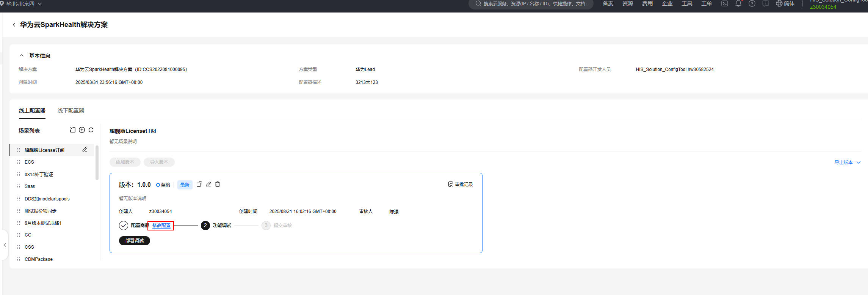Switch to the 线下配置器 tab

[71, 110]
